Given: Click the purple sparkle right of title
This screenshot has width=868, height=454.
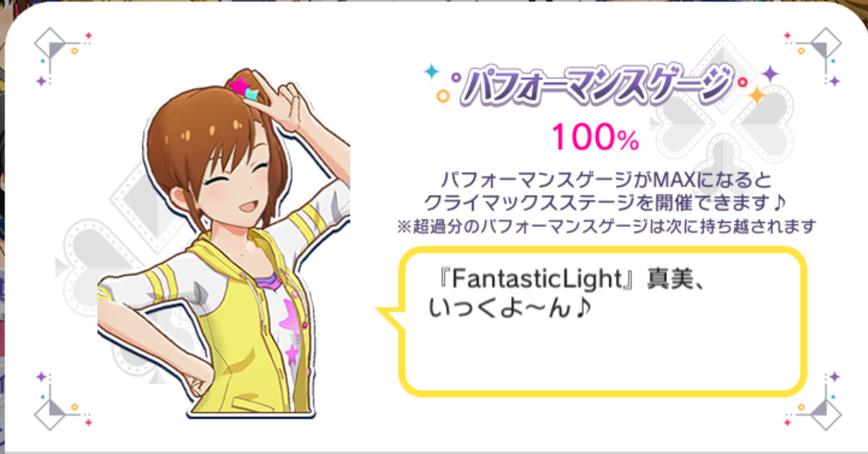Looking at the screenshot, I should click(770, 73).
